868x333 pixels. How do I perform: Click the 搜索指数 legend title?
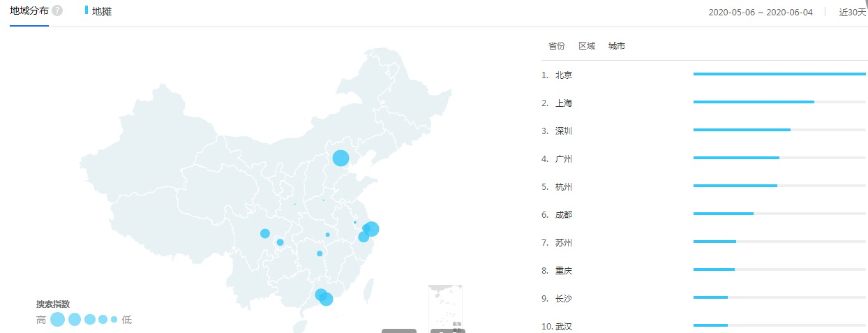click(x=53, y=304)
